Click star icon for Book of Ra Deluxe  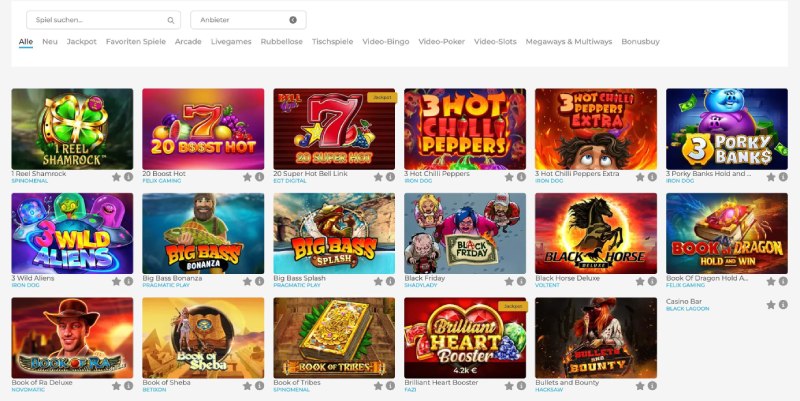pos(116,386)
